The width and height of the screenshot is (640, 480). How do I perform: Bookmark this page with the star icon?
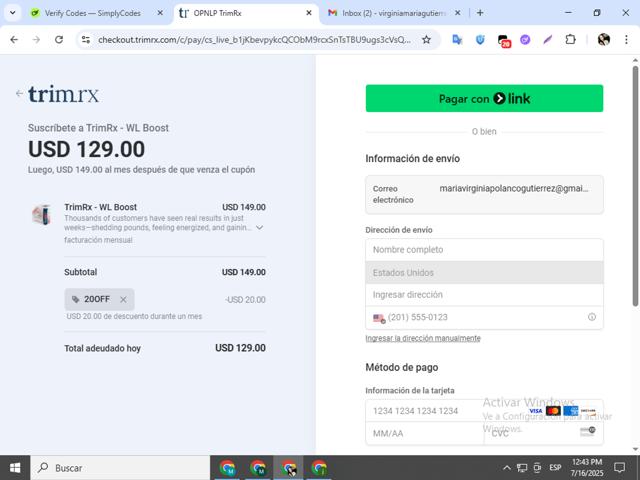click(x=426, y=40)
